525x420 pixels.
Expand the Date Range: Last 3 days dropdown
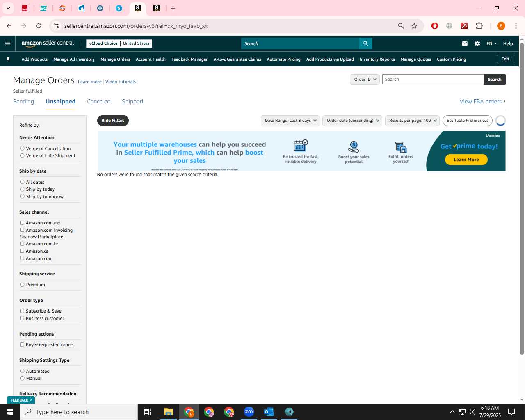[x=290, y=121]
